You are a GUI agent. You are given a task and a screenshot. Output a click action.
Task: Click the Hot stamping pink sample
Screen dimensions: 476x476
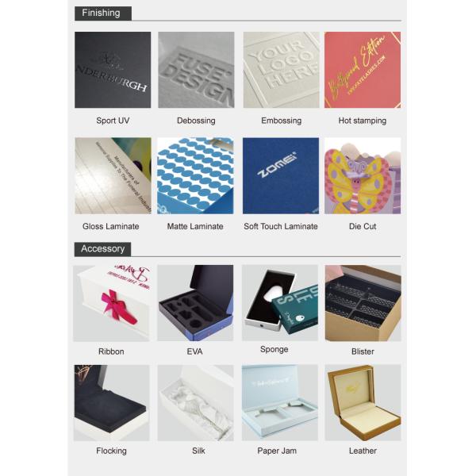[363, 70]
